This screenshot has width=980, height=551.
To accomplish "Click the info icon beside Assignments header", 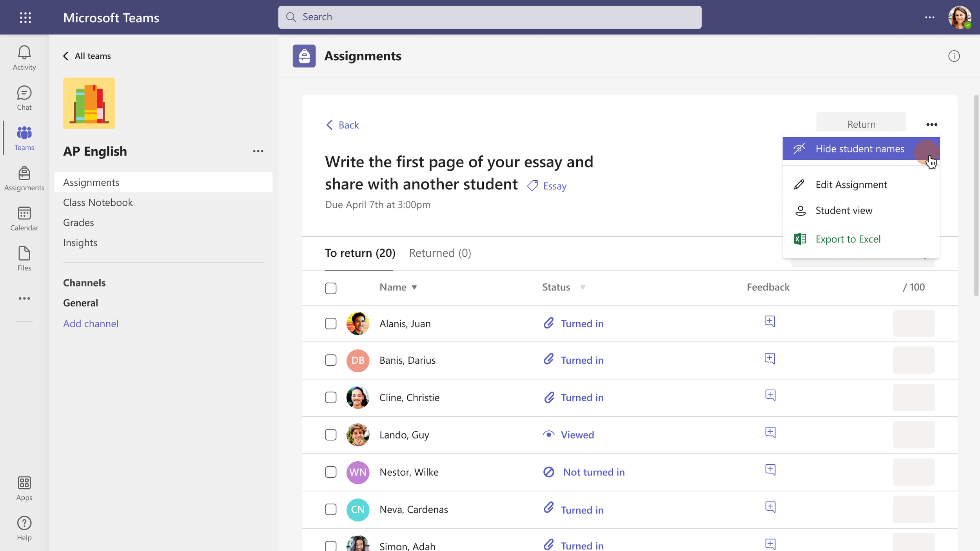I will tap(954, 56).
